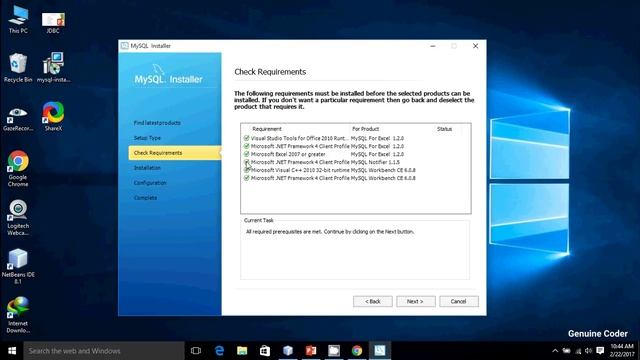Open the Action Center notifications icon
Viewport: 640px width, 360px height.
click(x=600, y=351)
